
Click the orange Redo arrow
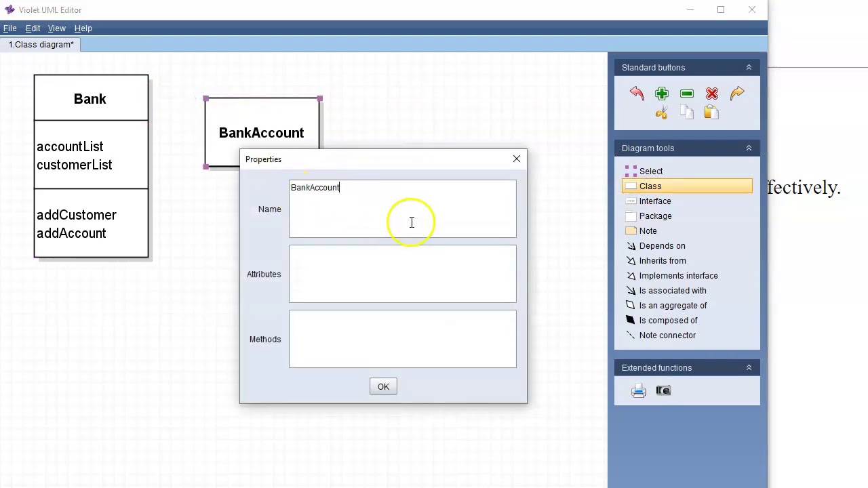click(737, 94)
